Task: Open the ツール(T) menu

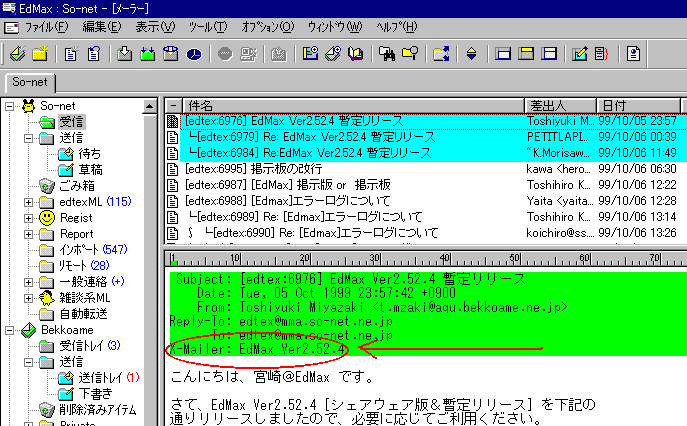Action: 208,27
